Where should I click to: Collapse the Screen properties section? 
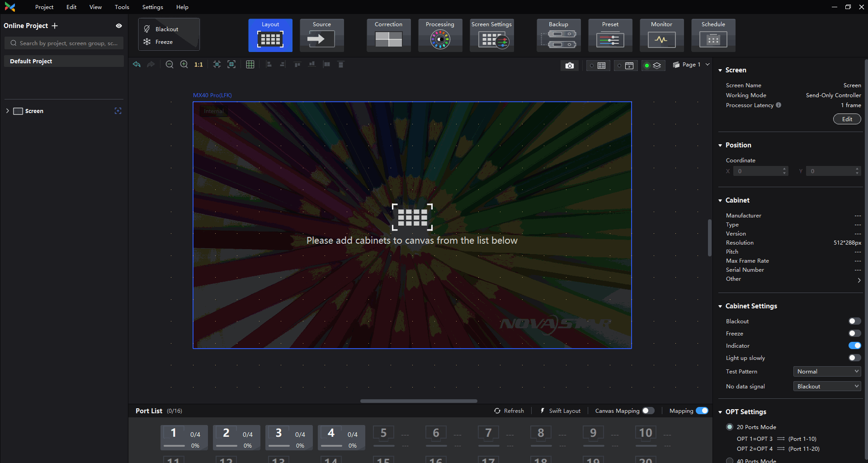click(720, 70)
